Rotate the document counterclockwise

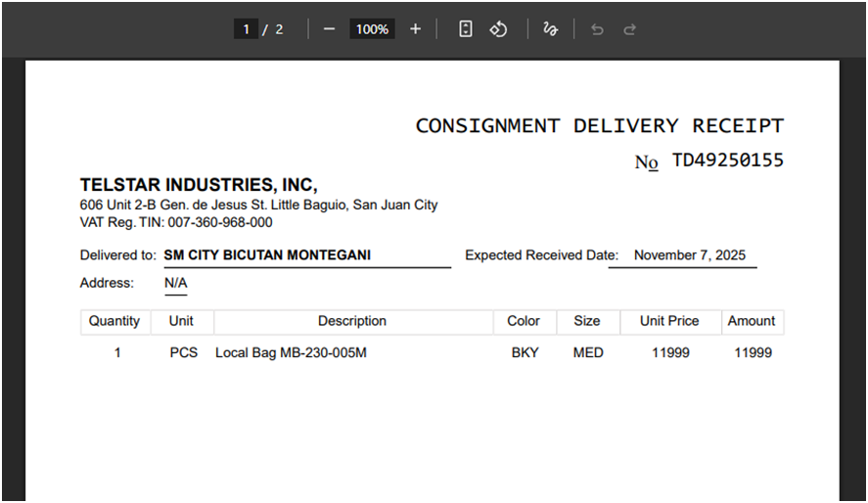498,29
